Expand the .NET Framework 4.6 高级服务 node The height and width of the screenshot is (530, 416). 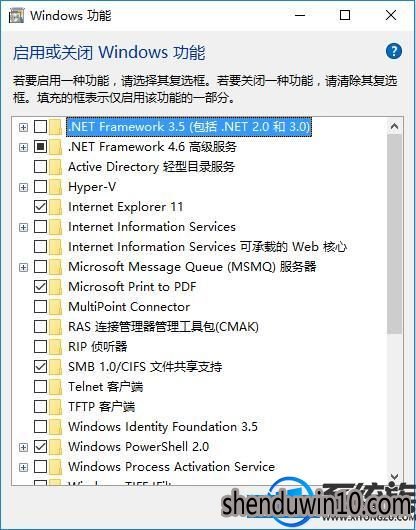23,147
